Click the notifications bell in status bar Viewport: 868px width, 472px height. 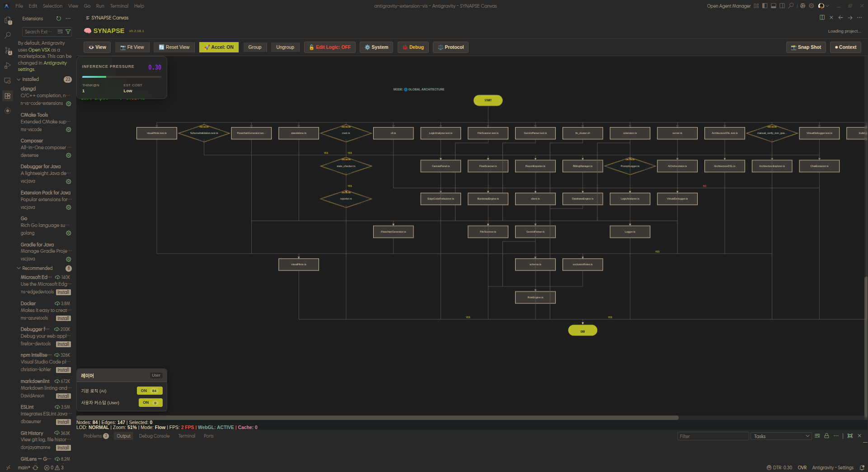click(862, 467)
